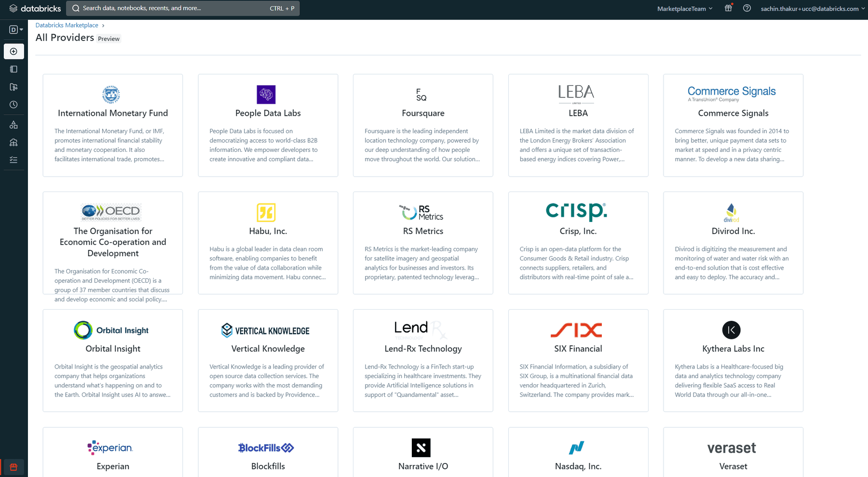Image resolution: width=868 pixels, height=477 pixels.
Task: Click the OECD logo image
Action: pyautogui.click(x=111, y=212)
